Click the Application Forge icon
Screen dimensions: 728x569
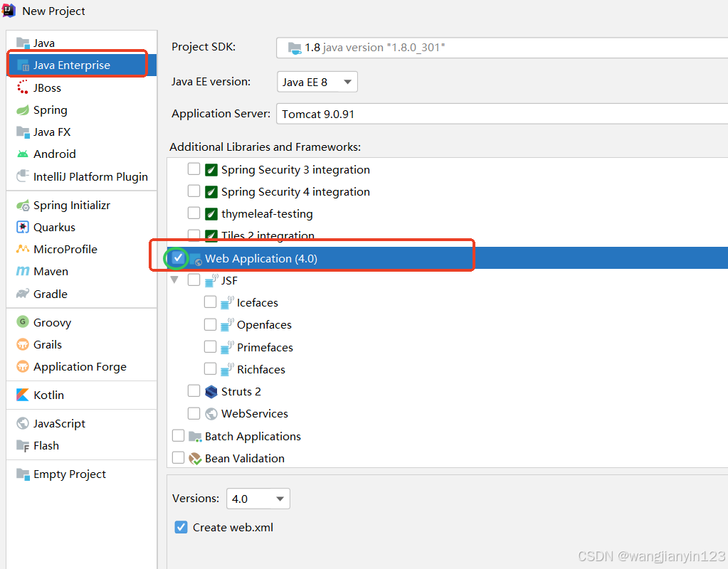click(23, 366)
